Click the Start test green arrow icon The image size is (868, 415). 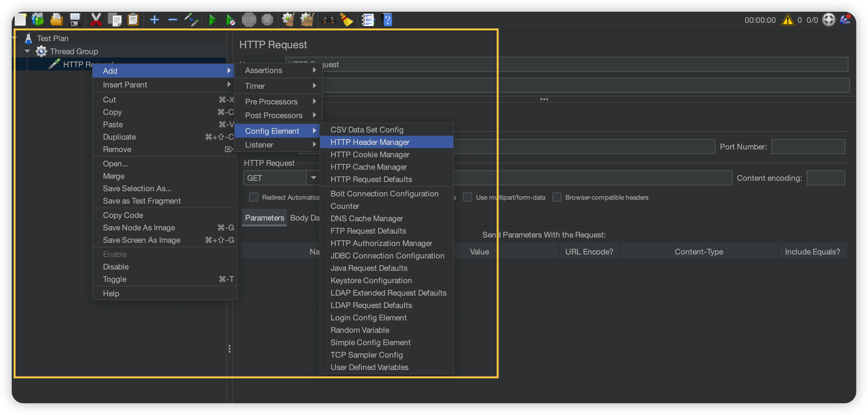212,20
